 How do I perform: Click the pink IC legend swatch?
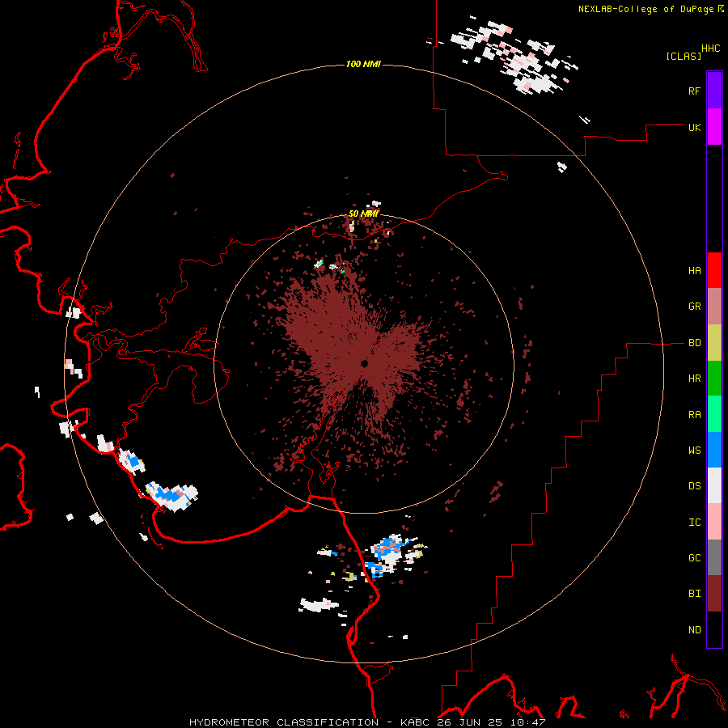coord(714,522)
